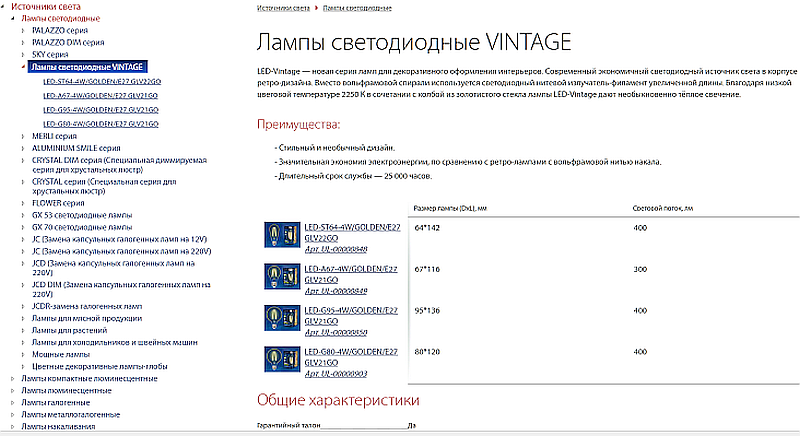Open thumbnail image of LED-G80-4W lamp
Screen dimensions: 800x436
pos(282,358)
